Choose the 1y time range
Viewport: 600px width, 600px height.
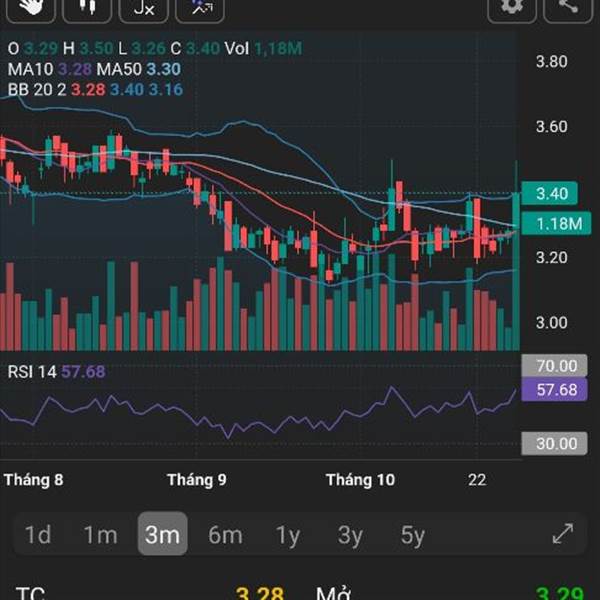[288, 535]
